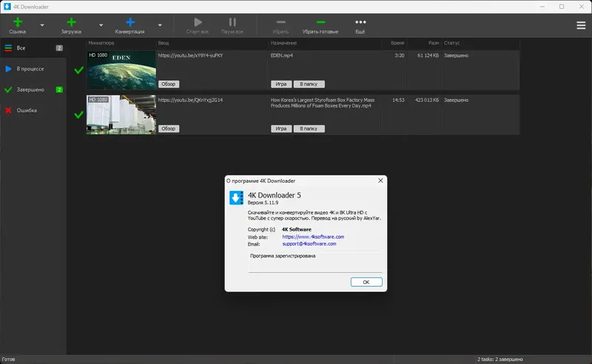Click the blue plus Конвертация icon

[130, 22]
